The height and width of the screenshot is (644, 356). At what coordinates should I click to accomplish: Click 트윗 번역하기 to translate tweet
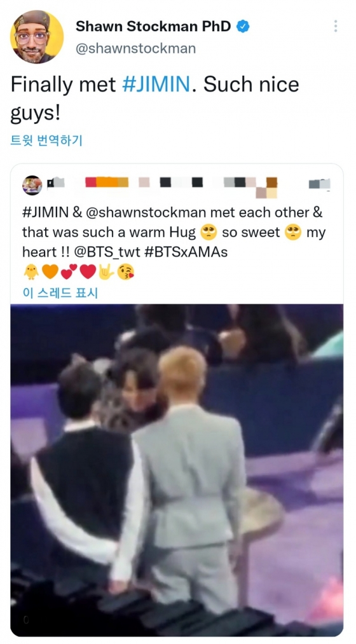(x=46, y=141)
